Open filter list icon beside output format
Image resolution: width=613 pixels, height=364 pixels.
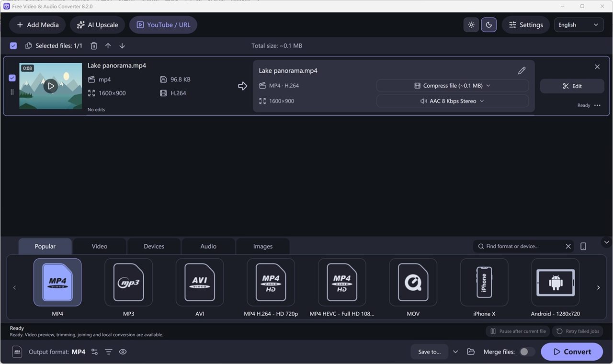tap(109, 352)
